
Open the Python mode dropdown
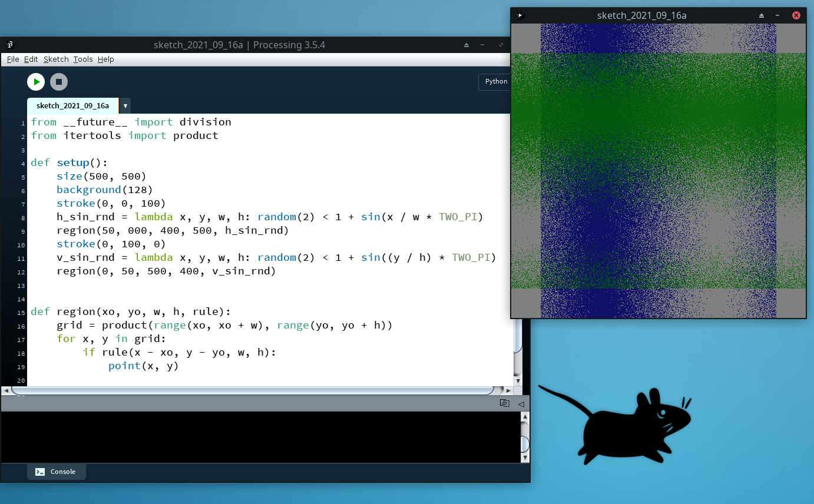click(495, 82)
